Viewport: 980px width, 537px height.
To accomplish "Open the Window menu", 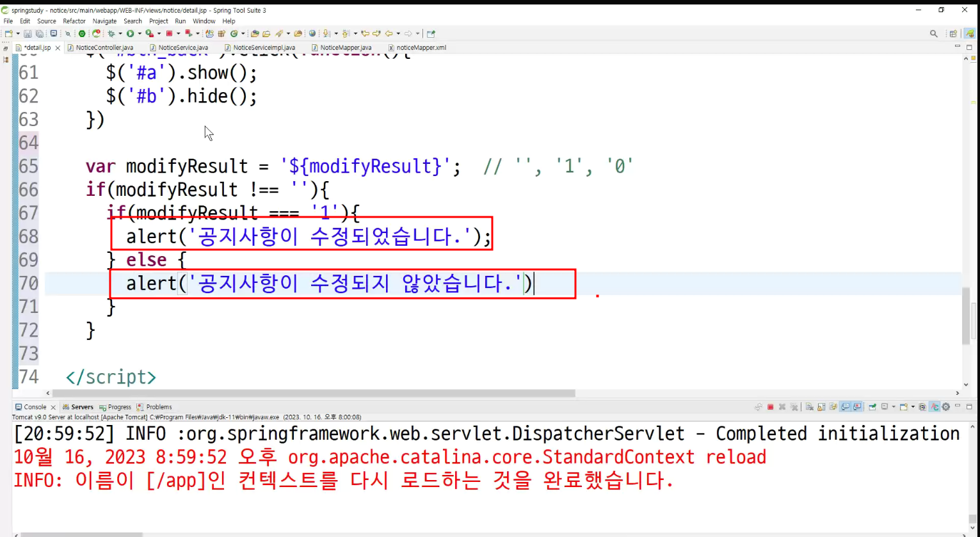I will click(204, 21).
